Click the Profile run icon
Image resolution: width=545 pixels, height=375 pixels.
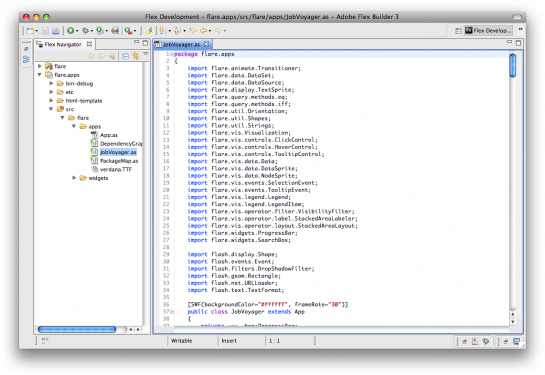click(x=100, y=31)
